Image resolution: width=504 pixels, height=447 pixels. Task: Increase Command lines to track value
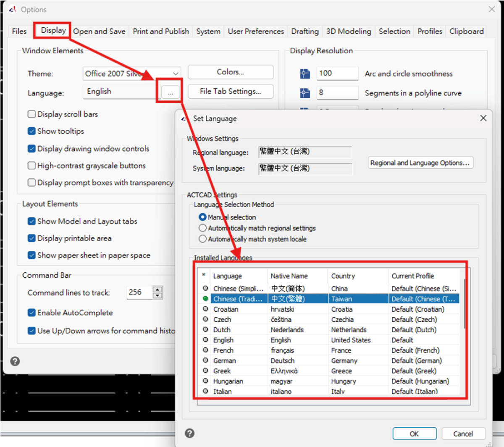[x=157, y=289]
